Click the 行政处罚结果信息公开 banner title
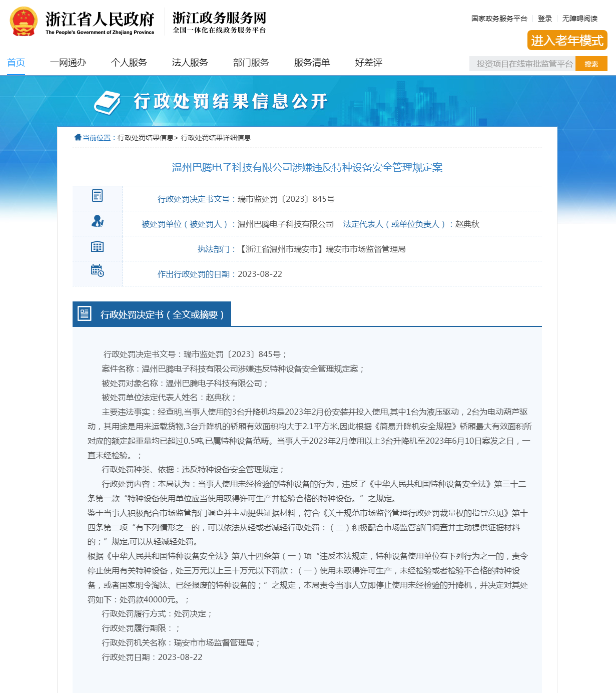This screenshot has width=616, height=693. pos(231,102)
